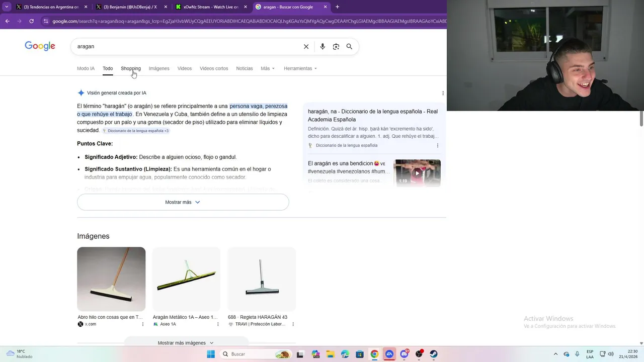Screen dimensions: 644x362
Task: Open 'Aragán Metálico 1A – Aseo 1...' image caption
Action: [x=185, y=317]
